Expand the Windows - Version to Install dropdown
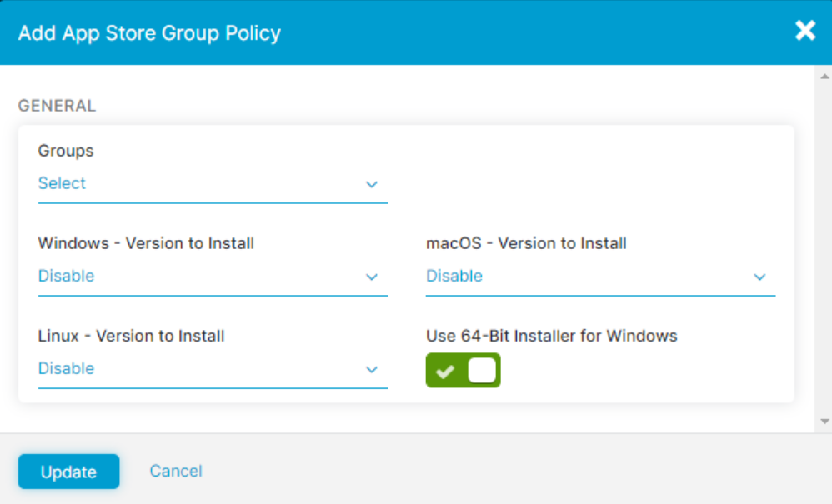Viewport: 832px width, 504px height. click(212, 276)
